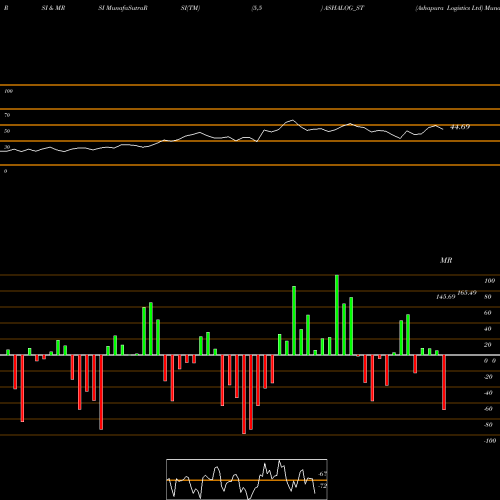The width and height of the screenshot is (500, 500).
Task: Click the RSI value label 44.69
Action: 460,127
